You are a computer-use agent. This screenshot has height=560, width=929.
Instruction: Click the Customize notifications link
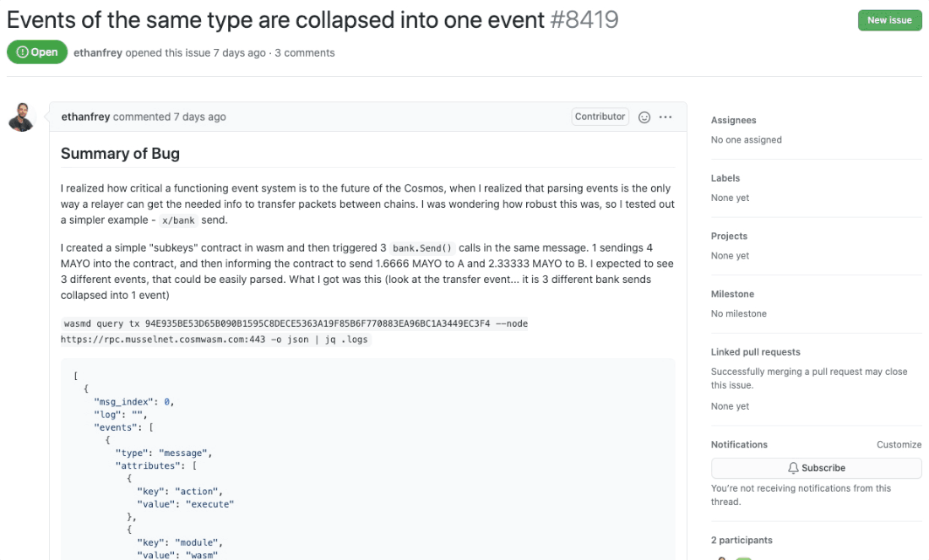coord(899,444)
